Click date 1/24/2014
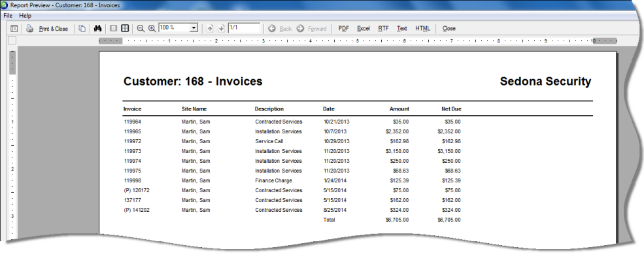 (x=335, y=181)
